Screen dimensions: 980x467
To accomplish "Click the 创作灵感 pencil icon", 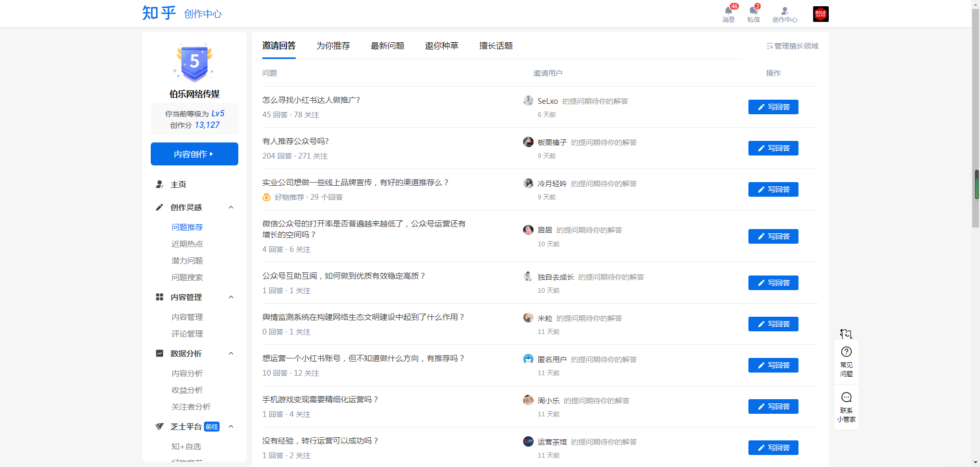I will pyautogui.click(x=160, y=207).
